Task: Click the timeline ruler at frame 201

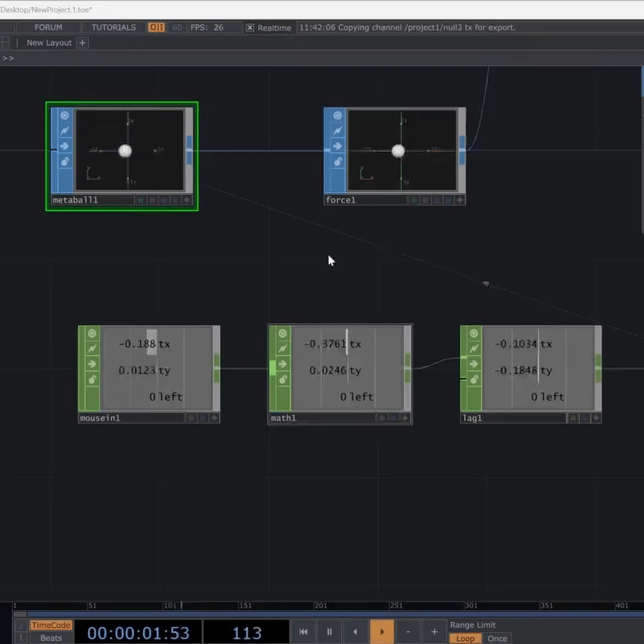Action: click(x=320, y=606)
